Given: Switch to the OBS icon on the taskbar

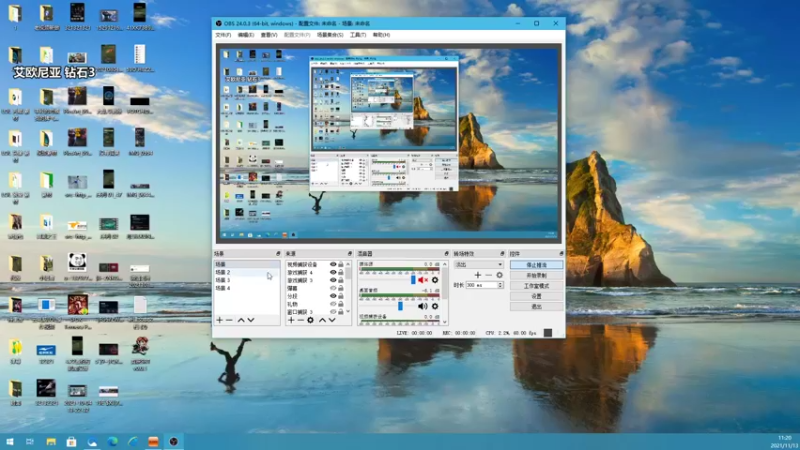Looking at the screenshot, I should [173, 441].
